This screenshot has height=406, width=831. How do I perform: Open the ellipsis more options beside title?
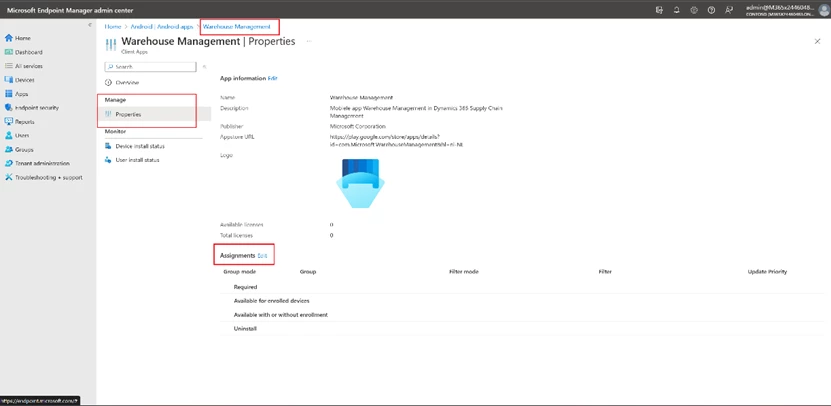(309, 41)
